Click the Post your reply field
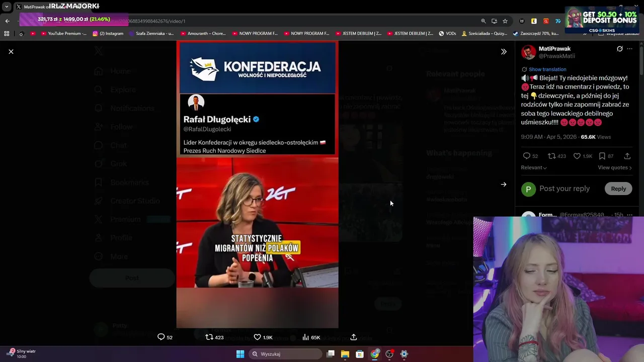644x362 pixels. click(565, 189)
